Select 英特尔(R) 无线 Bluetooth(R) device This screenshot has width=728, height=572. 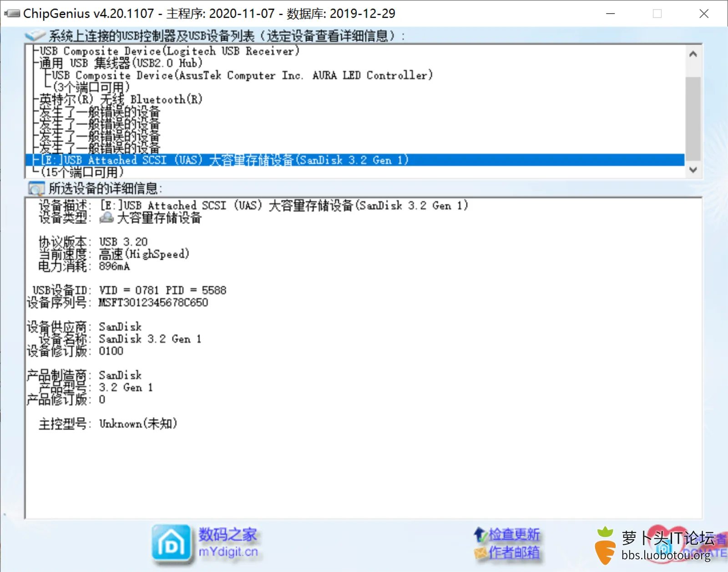tap(121, 99)
